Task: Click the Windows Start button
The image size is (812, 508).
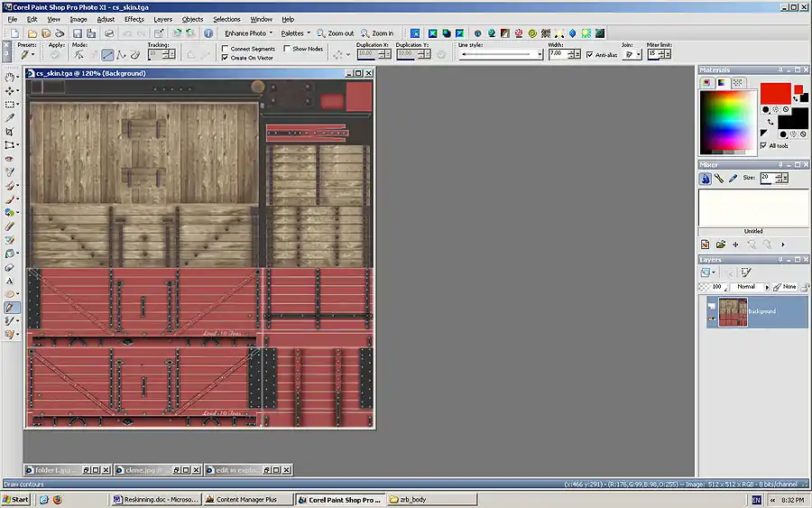Action: point(15,499)
